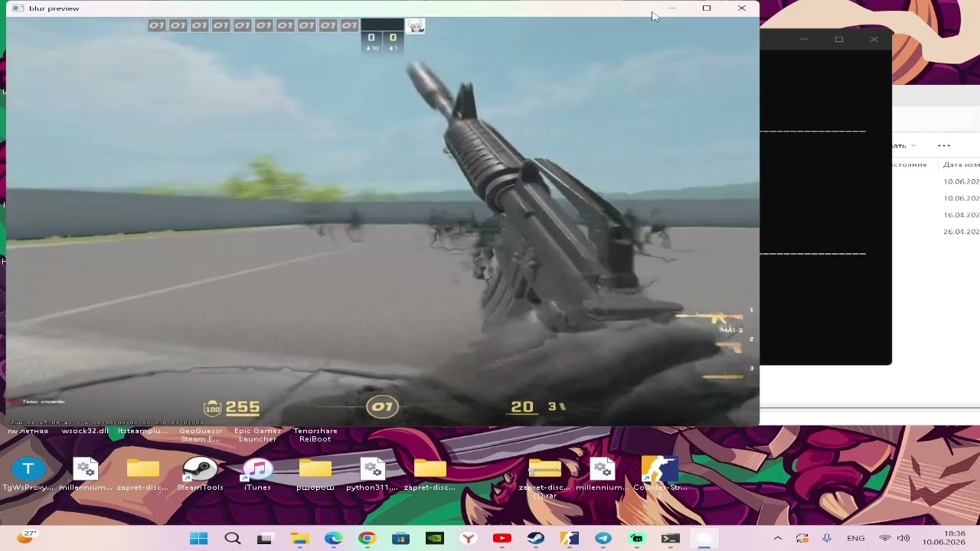
Task: Click the wsock32.dll desktop label
Action: (85, 431)
